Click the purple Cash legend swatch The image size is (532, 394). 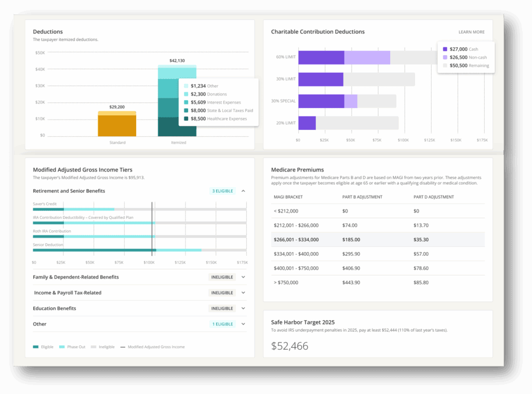(x=445, y=49)
